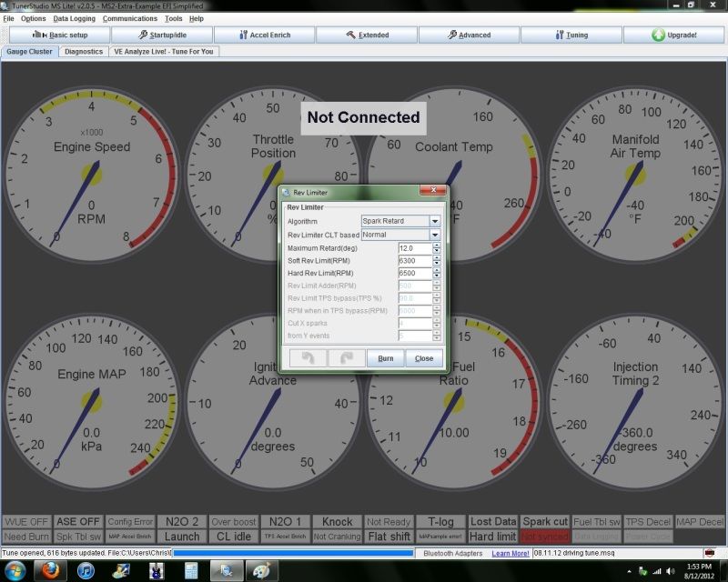Viewport: 728px width, 582px height.
Task: Open iTunes from the taskbar
Action: point(86,571)
